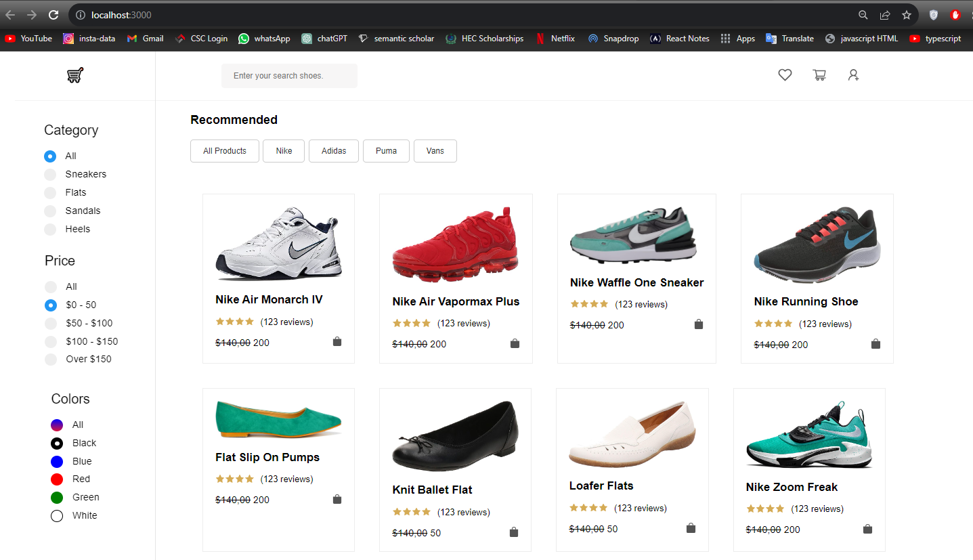Click the Loafer Flats title text
Image resolution: width=973 pixels, height=560 pixels.
[x=601, y=486]
